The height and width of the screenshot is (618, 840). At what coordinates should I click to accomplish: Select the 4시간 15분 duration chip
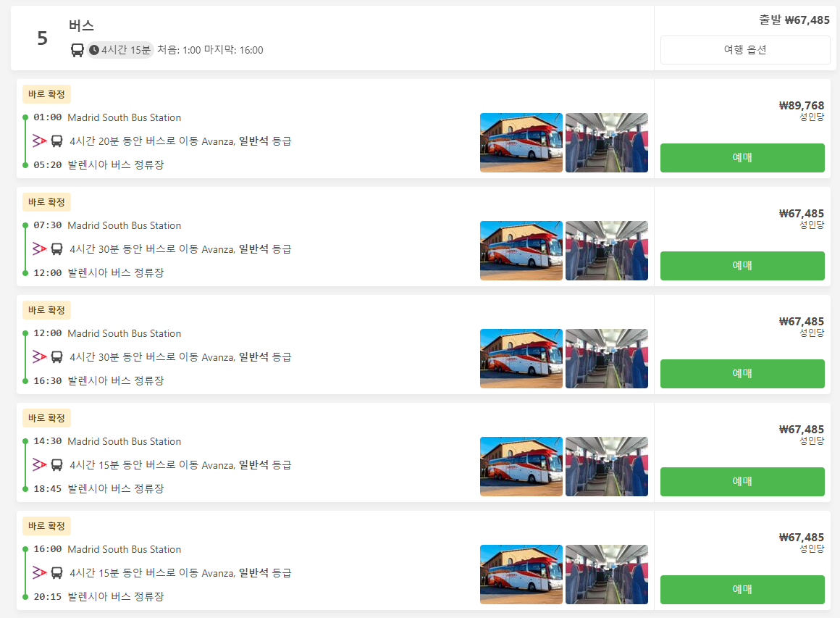coord(120,50)
